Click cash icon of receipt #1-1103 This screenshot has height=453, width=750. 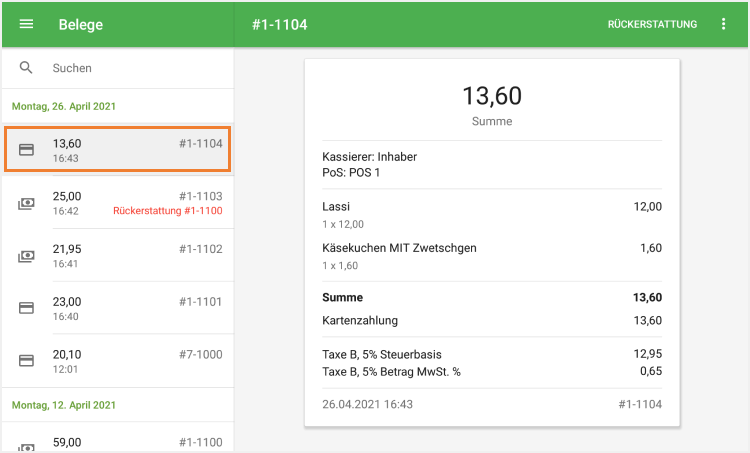tap(27, 203)
